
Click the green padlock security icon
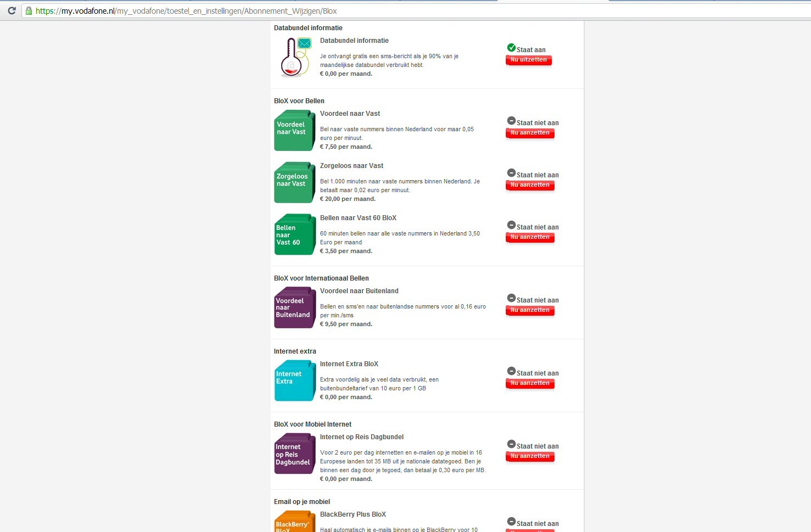[x=29, y=11]
